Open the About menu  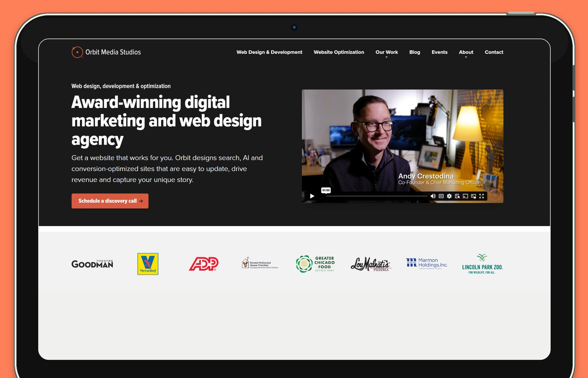click(x=466, y=52)
